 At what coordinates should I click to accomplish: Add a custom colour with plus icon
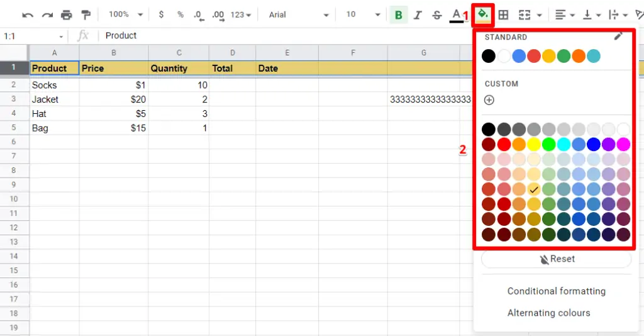point(489,100)
